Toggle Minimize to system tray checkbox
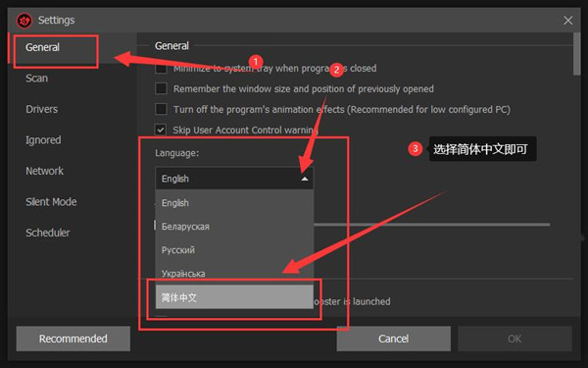The image size is (588, 368). 161,69
